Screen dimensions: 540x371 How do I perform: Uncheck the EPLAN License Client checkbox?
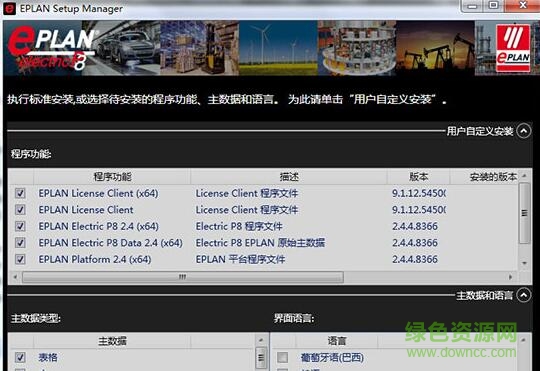(x=20, y=210)
